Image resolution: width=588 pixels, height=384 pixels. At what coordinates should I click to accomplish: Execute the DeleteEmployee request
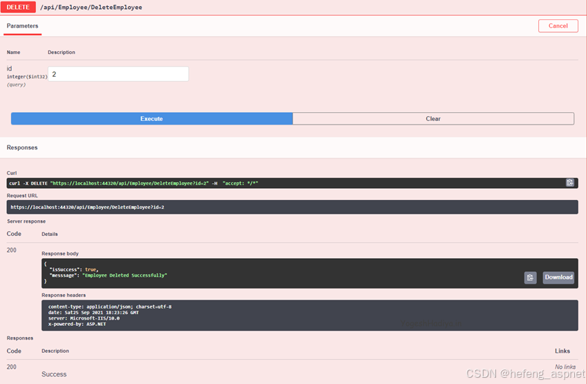tap(151, 118)
